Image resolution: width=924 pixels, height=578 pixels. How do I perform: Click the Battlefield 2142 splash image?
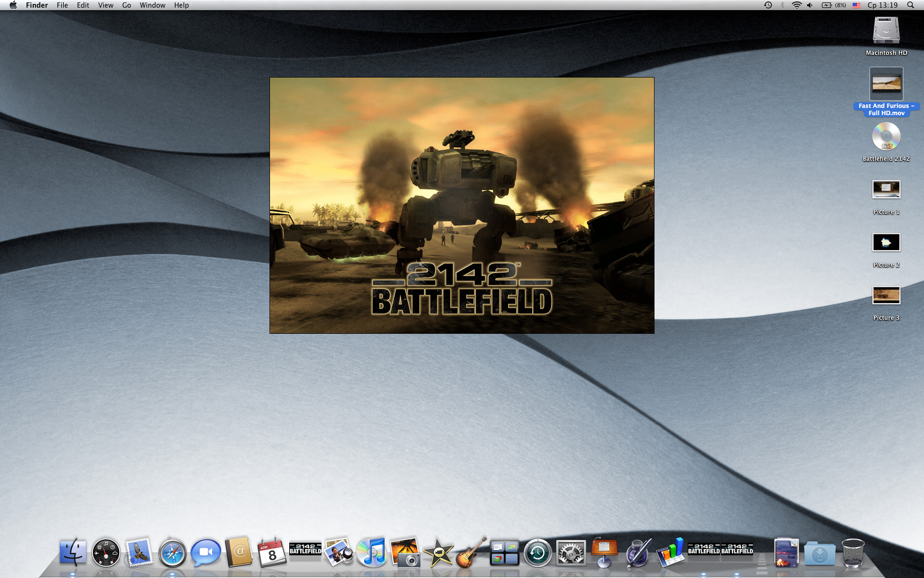[x=462, y=206]
